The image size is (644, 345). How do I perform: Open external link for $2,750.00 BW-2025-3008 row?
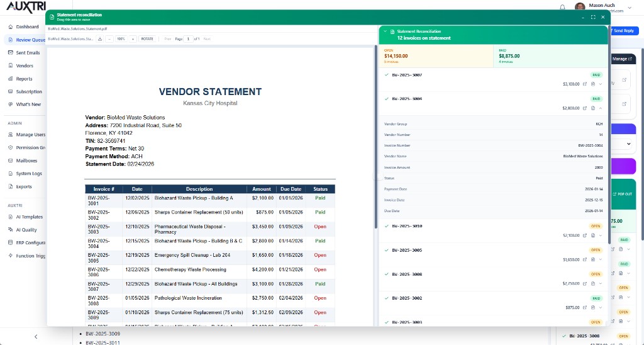click(x=585, y=284)
